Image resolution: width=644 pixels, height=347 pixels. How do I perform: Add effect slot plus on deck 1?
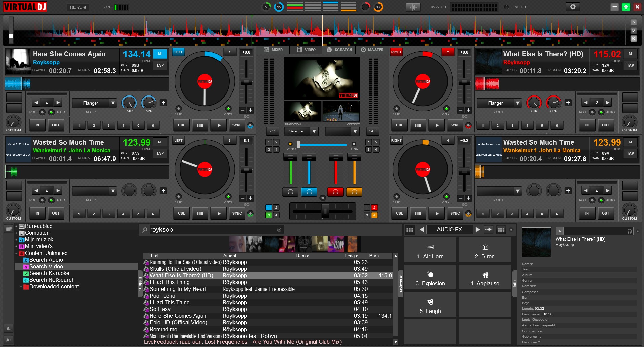pos(164,103)
